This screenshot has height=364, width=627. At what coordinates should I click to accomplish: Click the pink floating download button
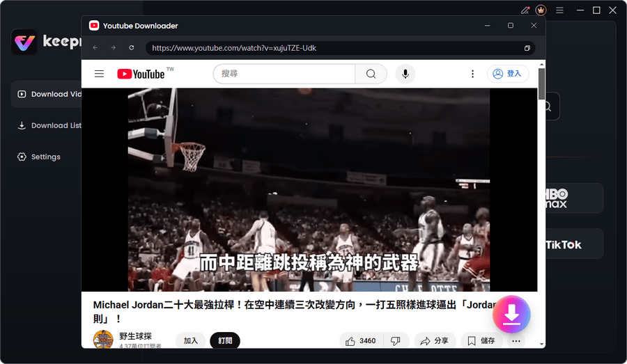click(511, 315)
